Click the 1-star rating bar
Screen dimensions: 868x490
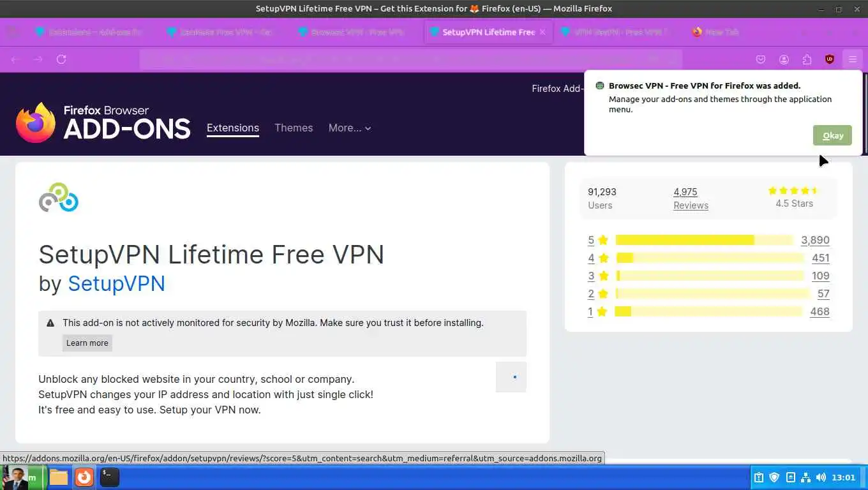coord(708,311)
